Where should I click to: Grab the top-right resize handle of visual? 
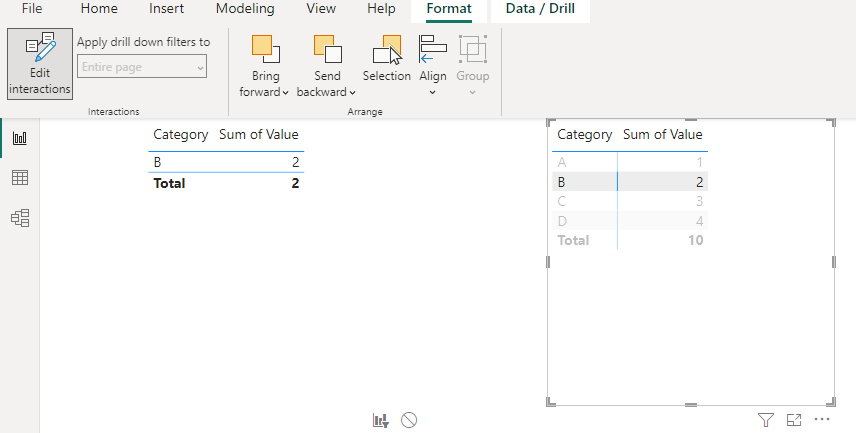(x=833, y=122)
